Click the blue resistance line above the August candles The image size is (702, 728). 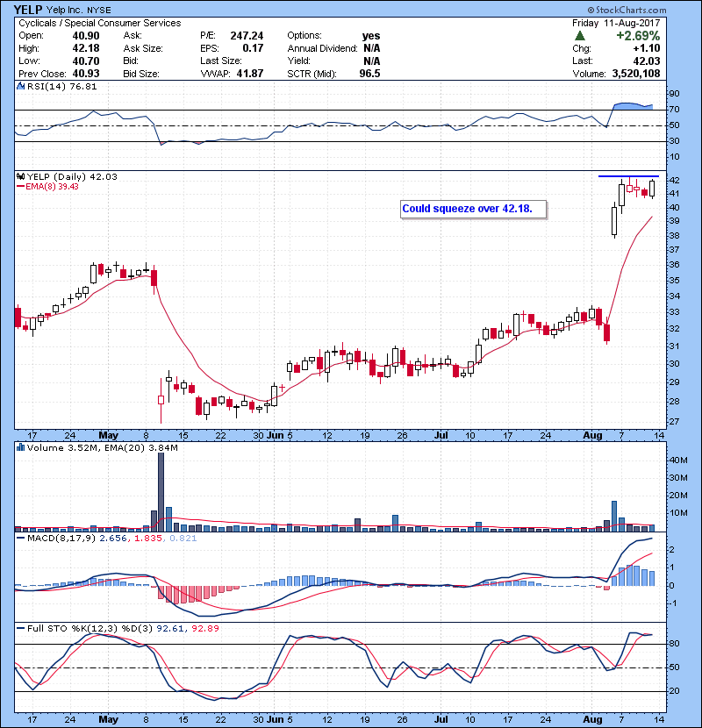coord(628,176)
